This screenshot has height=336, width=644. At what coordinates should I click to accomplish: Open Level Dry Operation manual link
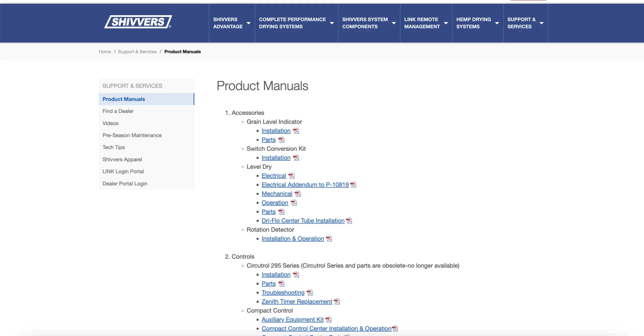click(x=275, y=203)
